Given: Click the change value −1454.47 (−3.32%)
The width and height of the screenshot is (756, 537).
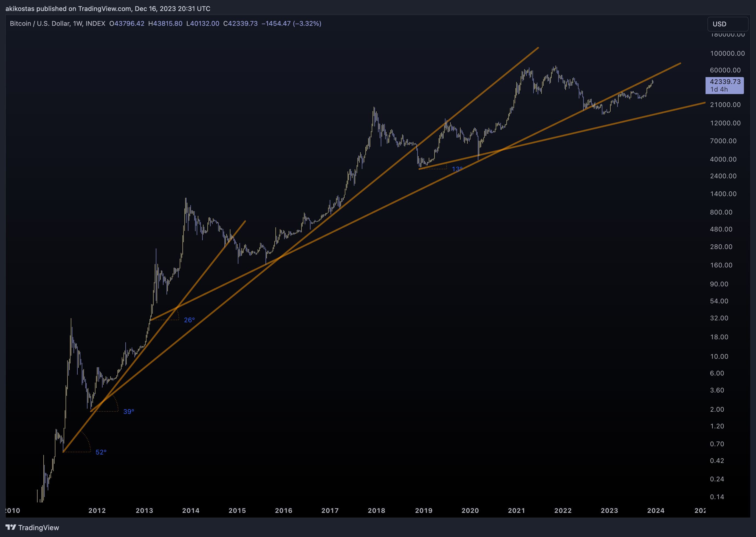Looking at the screenshot, I should click(291, 24).
